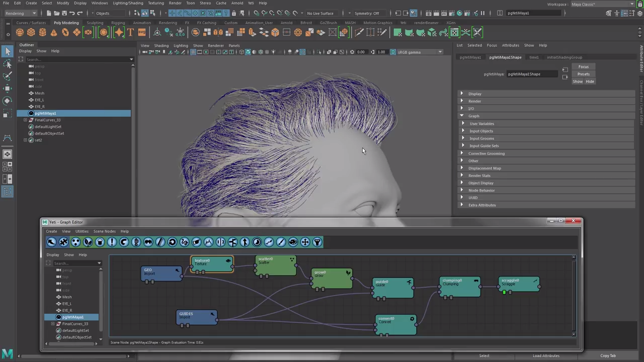Toggle snap to grid icon on status line
The width and height of the screenshot is (644, 362).
256,13
